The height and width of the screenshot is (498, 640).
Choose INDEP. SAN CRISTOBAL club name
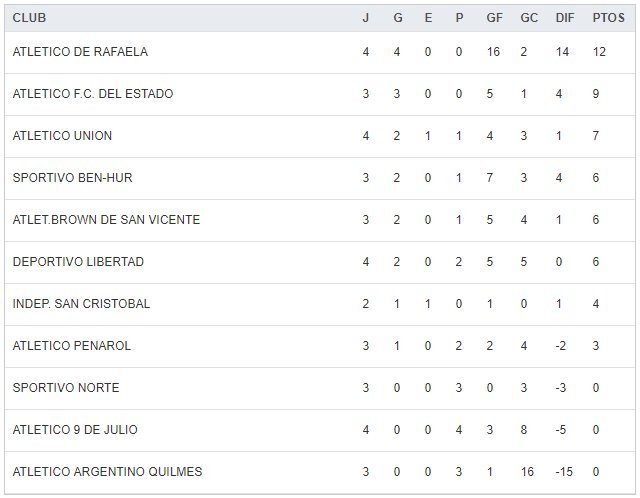coord(81,304)
